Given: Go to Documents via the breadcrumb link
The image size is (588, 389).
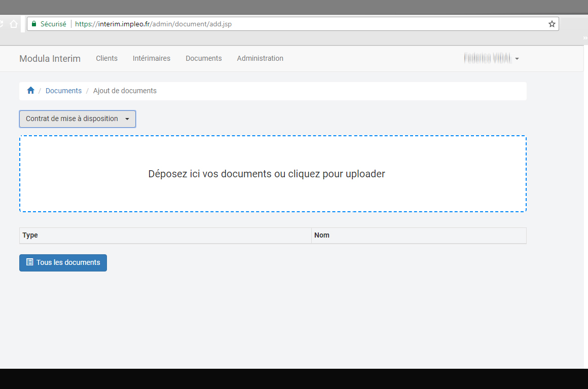Looking at the screenshot, I should click(63, 91).
